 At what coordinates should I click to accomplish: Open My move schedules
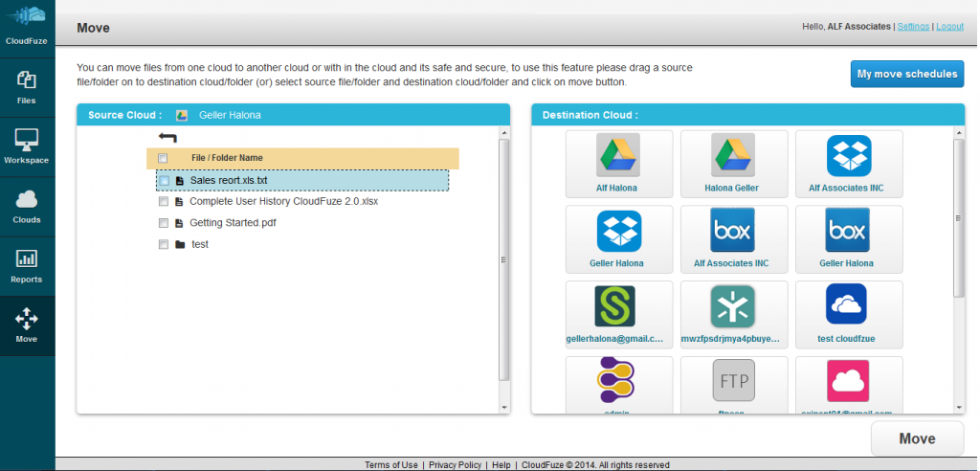point(907,74)
